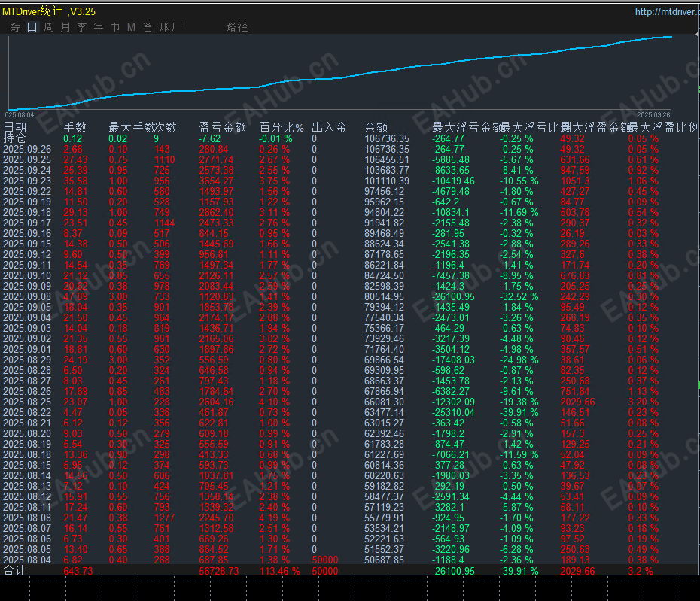Viewport: 700px width, 601px height.
Task: Select the 2025.08.04 date row
Action: point(27,560)
